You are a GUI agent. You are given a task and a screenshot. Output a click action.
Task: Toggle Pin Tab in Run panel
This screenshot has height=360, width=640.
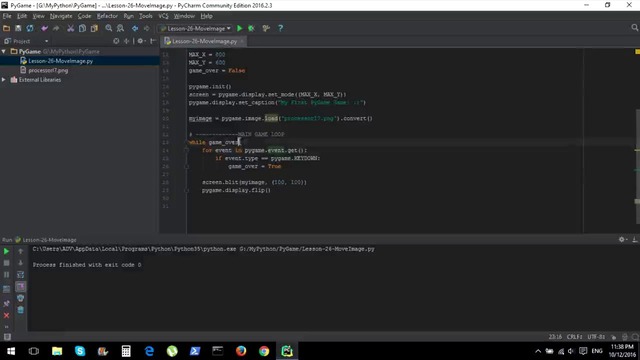pos(7,304)
